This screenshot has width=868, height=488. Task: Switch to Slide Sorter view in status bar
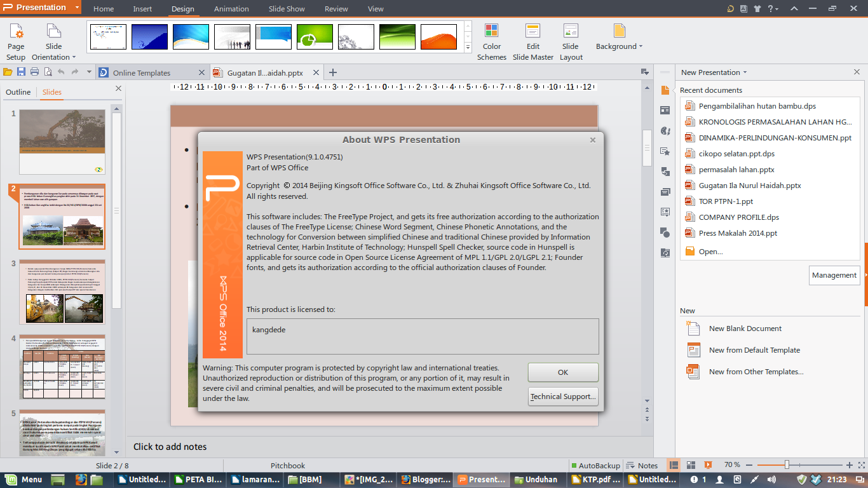691,465
